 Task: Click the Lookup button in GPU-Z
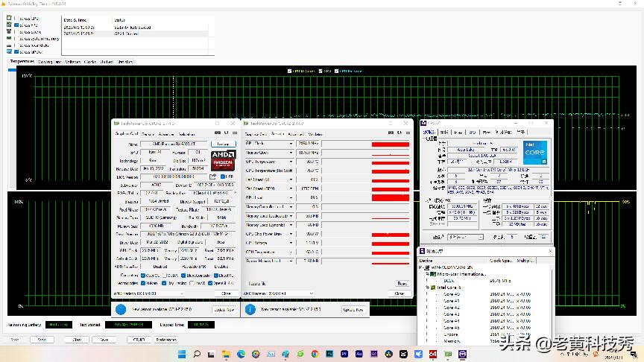coord(222,143)
